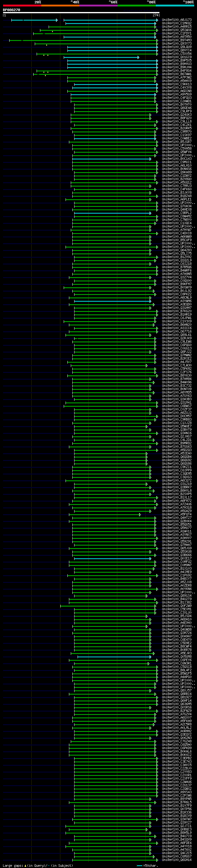Click yellow gap marker on UniRef100_Q93Y73 row

click(x=46, y=44)
